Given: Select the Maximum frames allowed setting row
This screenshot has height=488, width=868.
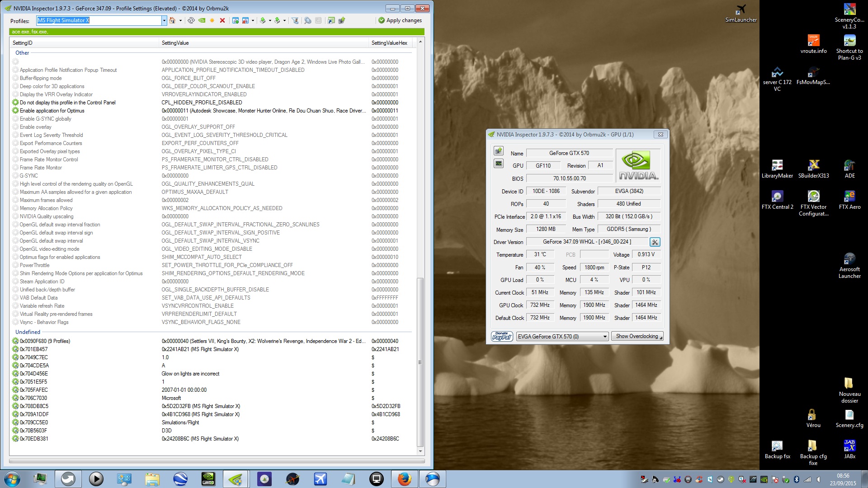Looking at the screenshot, I should point(212,200).
